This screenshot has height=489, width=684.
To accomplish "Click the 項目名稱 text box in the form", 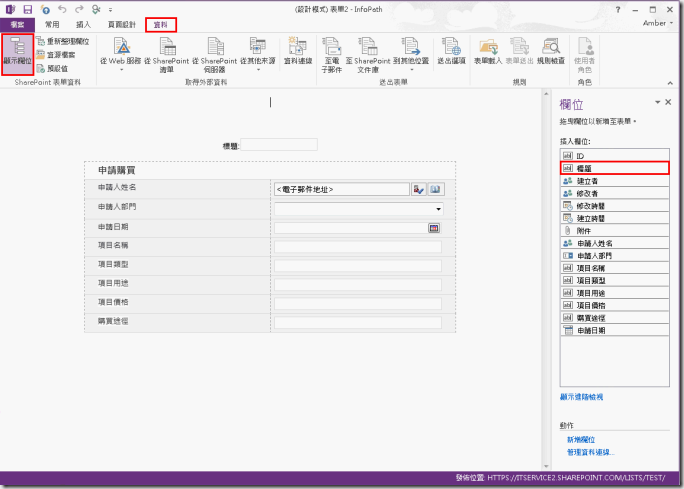I will [x=357, y=247].
